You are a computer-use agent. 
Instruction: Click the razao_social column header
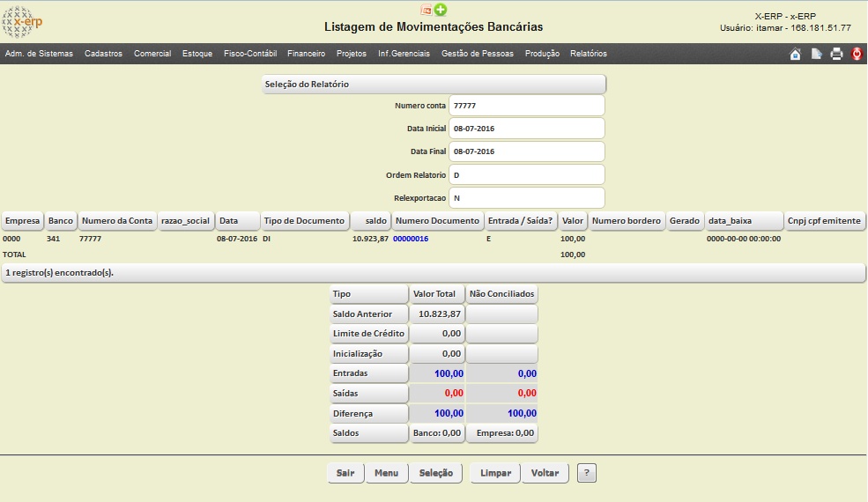(185, 221)
